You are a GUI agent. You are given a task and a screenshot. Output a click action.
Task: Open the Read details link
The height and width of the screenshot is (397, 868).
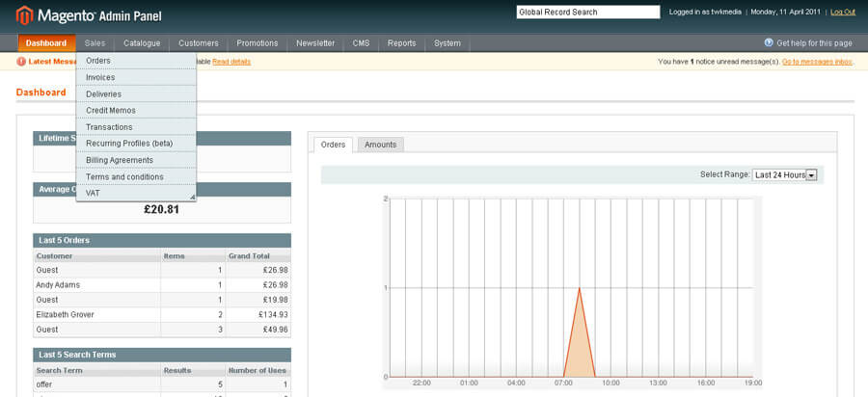pos(231,62)
